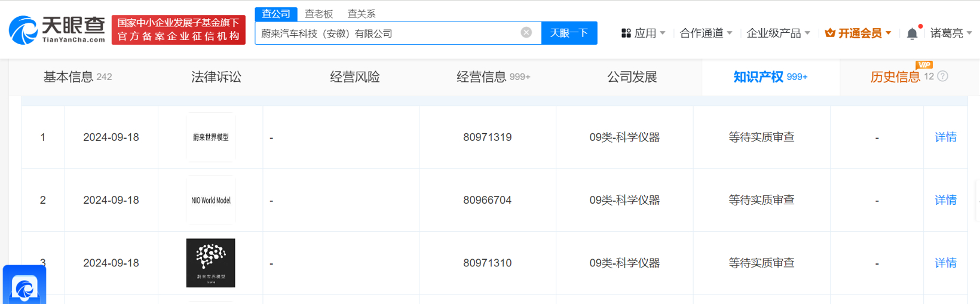Click registration number 80971319

487,137
